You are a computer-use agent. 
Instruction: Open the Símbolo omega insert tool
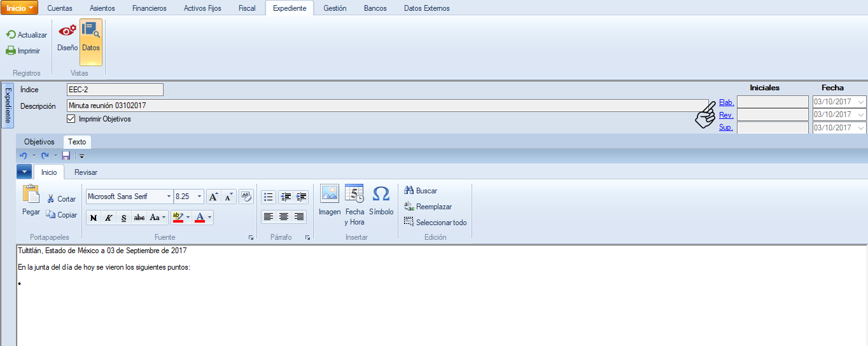(381, 194)
